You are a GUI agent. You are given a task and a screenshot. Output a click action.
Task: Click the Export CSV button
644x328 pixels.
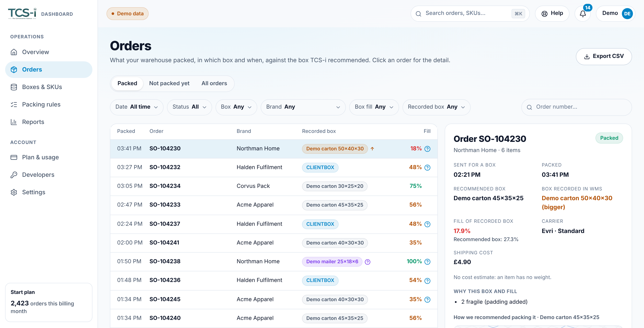[604, 56]
